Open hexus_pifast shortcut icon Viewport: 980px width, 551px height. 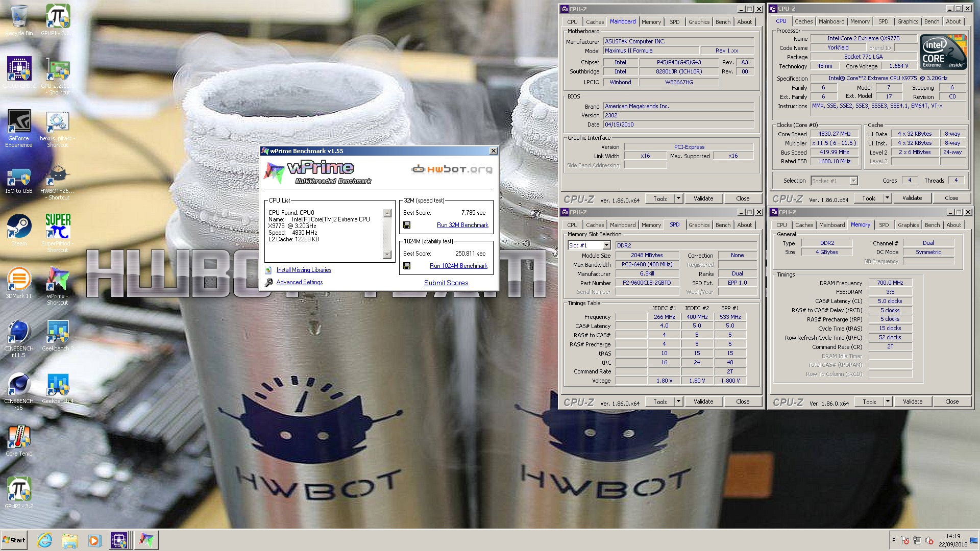58,129
